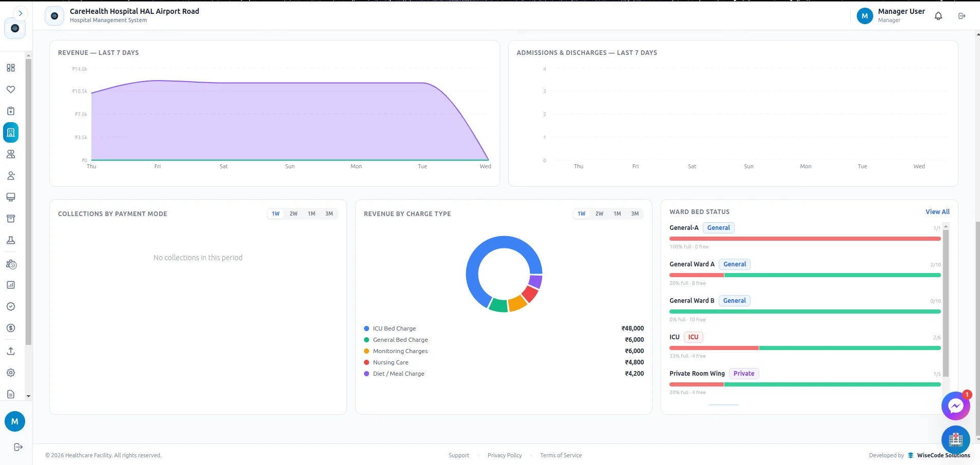Image resolution: width=980 pixels, height=465 pixels.
Task: Expand the sidebar with the chevron arrow
Action: coord(20,13)
